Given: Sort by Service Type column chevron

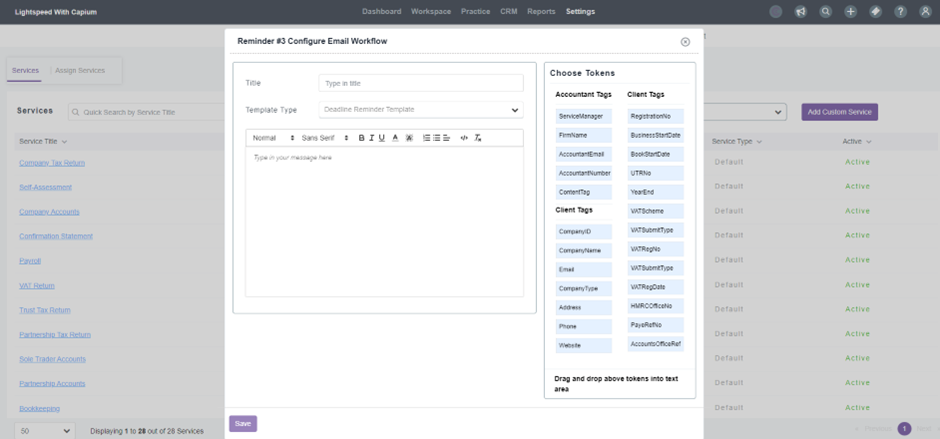Looking at the screenshot, I should point(759,142).
